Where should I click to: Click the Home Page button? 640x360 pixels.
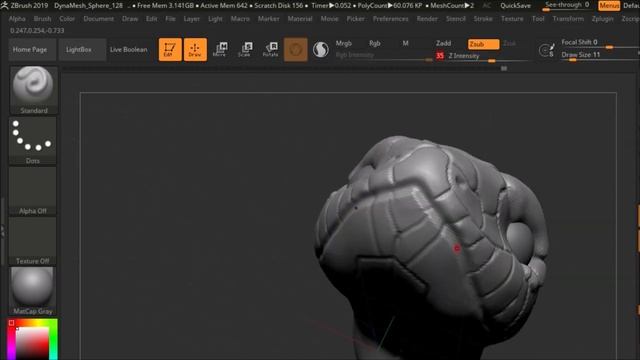pyautogui.click(x=32, y=49)
